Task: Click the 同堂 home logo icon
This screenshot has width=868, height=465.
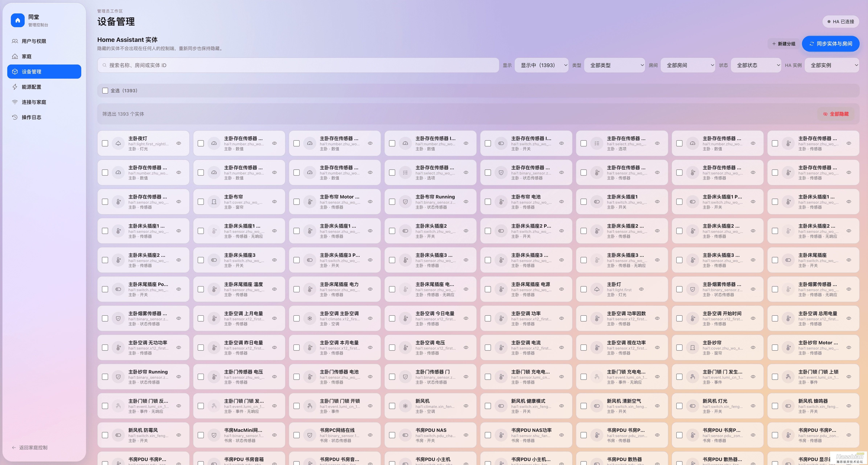Action: (x=18, y=20)
